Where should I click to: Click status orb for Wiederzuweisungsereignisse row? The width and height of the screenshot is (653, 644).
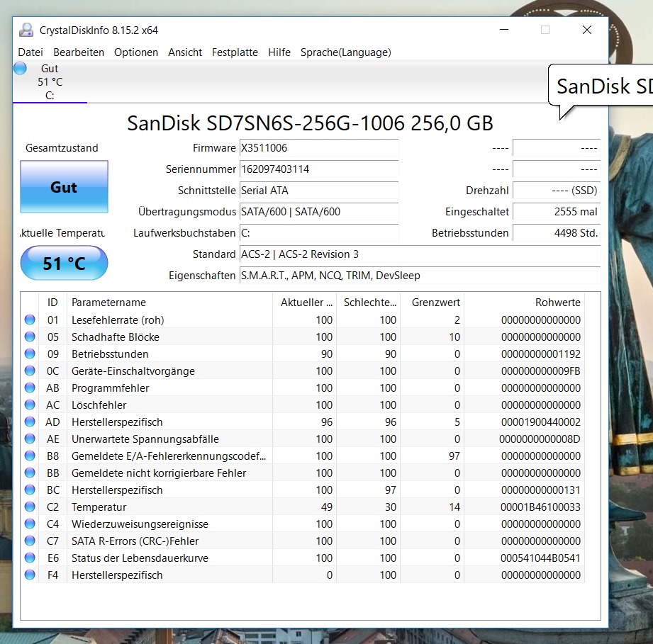click(30, 524)
